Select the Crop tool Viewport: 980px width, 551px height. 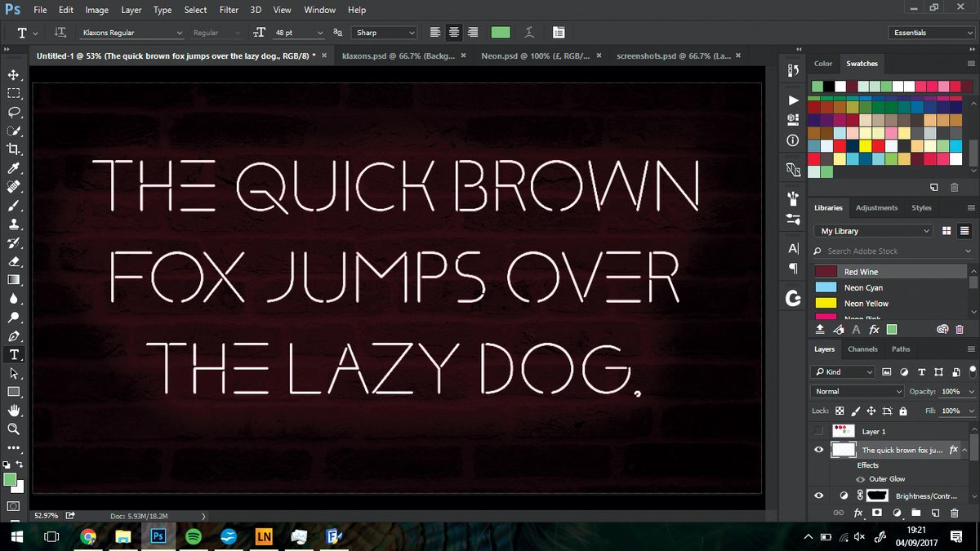pos(15,149)
